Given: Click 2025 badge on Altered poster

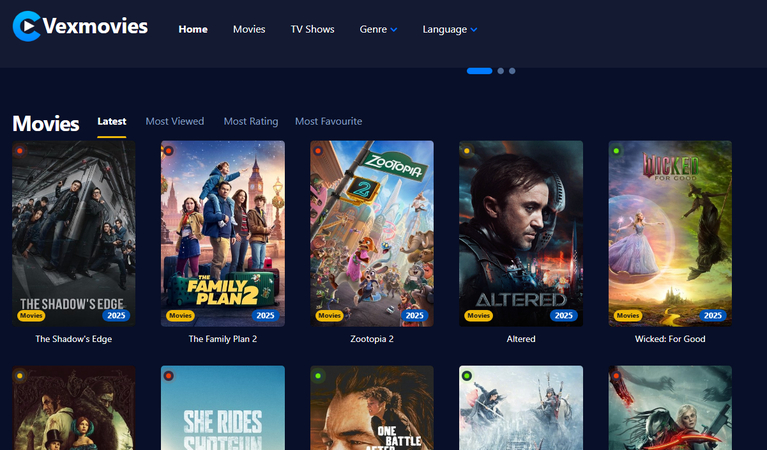Looking at the screenshot, I should pyautogui.click(x=564, y=315).
